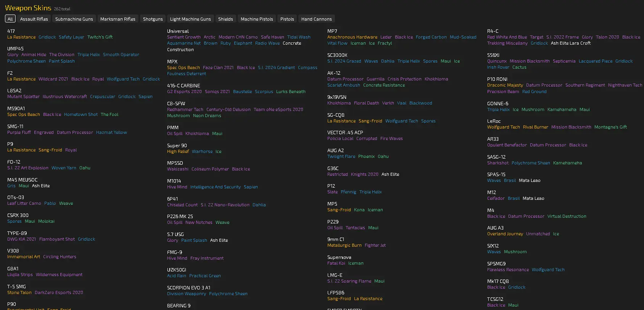Viewport: 644px width, 310px height.
Task: Click the Flamboyant Shot skin
Action: (x=57, y=239)
